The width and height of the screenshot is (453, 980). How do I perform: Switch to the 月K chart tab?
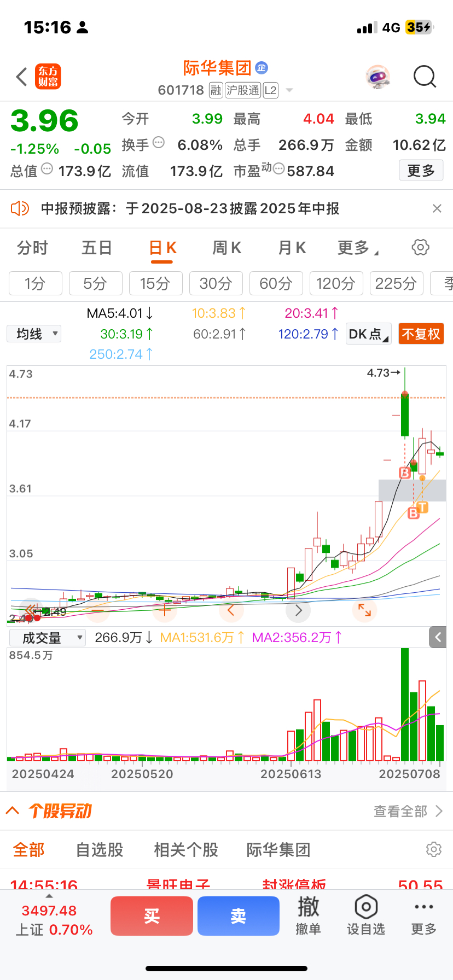coord(292,248)
